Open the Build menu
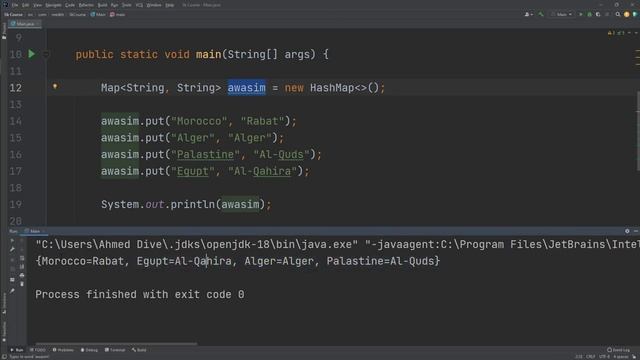The width and height of the screenshot is (640, 360). [102, 5]
